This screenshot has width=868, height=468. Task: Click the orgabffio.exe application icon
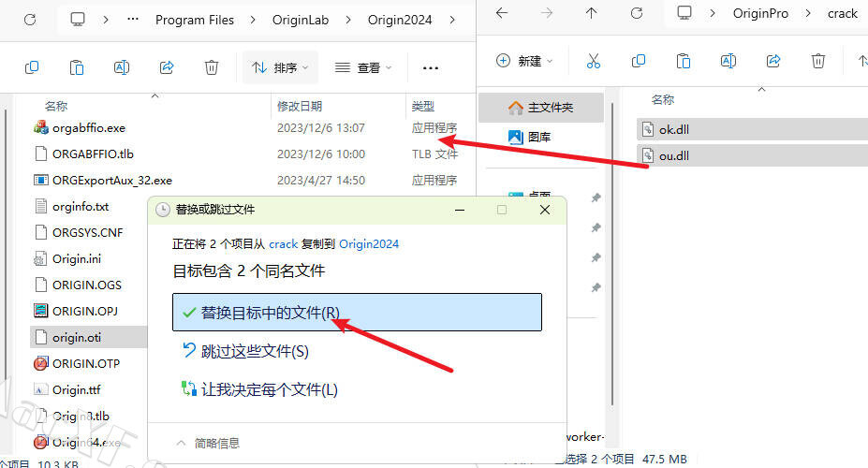(41, 128)
